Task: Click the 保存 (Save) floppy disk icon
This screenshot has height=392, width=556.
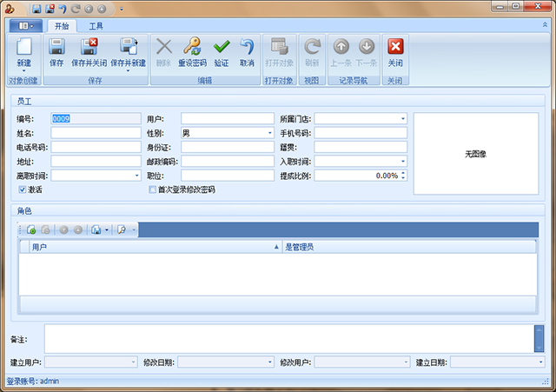Action: click(x=56, y=48)
